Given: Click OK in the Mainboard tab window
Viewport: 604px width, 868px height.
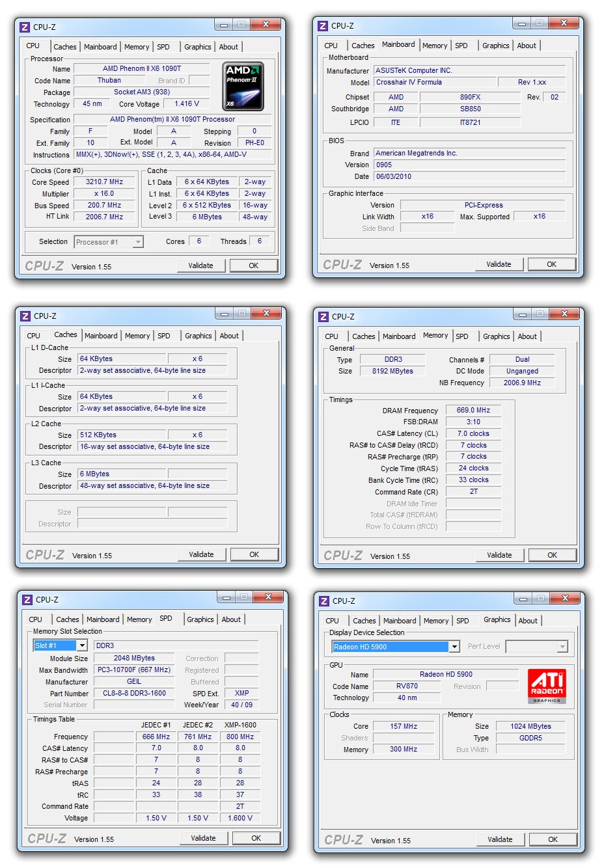Looking at the screenshot, I should pyautogui.click(x=552, y=264).
